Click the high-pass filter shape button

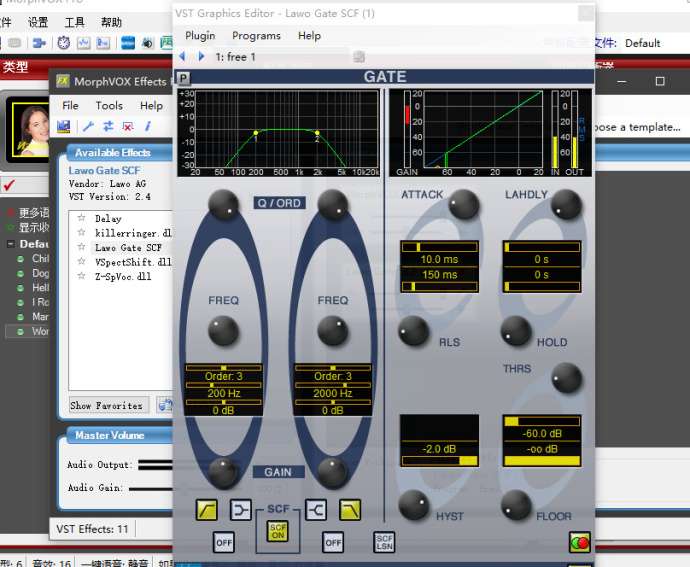pyautogui.click(x=206, y=510)
